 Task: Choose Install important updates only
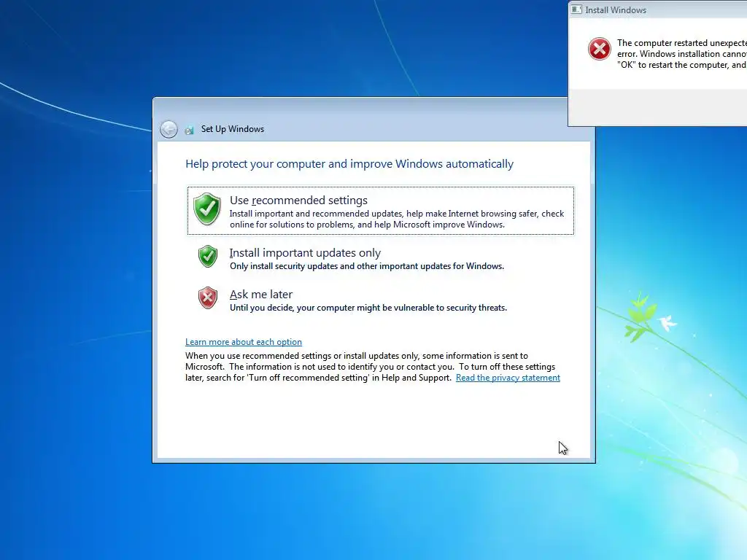pos(381,257)
